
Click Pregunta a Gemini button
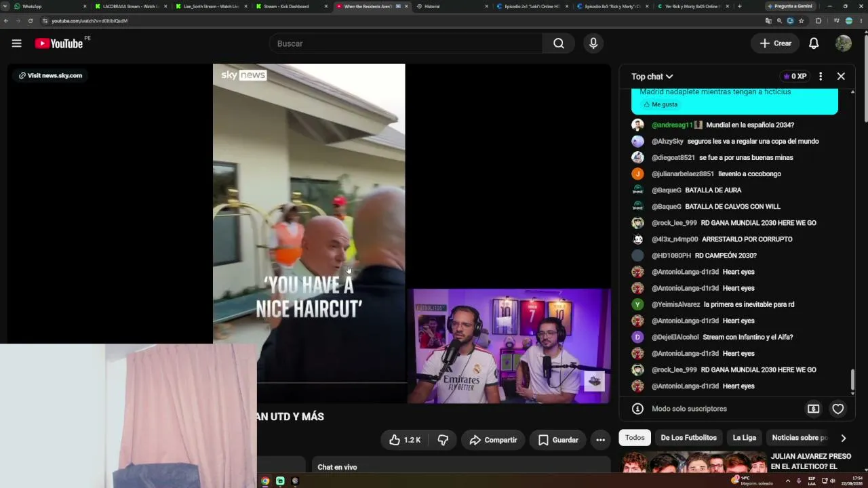coord(789,6)
